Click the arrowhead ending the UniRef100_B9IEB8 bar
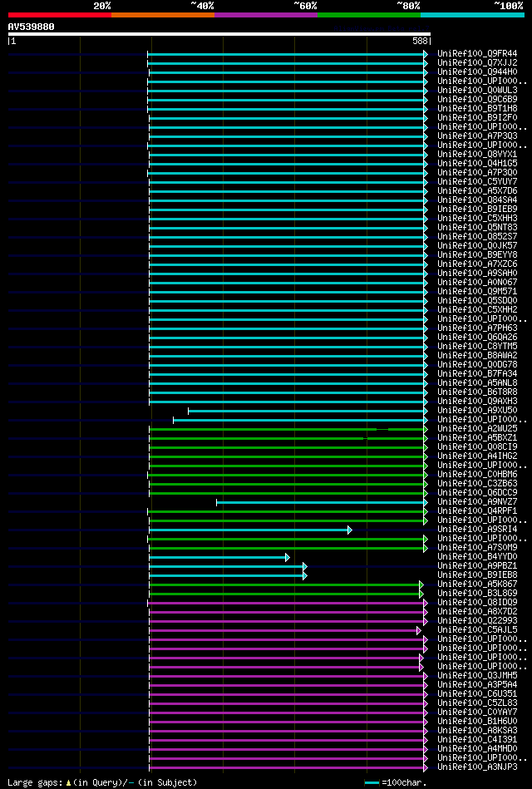 (x=305, y=575)
